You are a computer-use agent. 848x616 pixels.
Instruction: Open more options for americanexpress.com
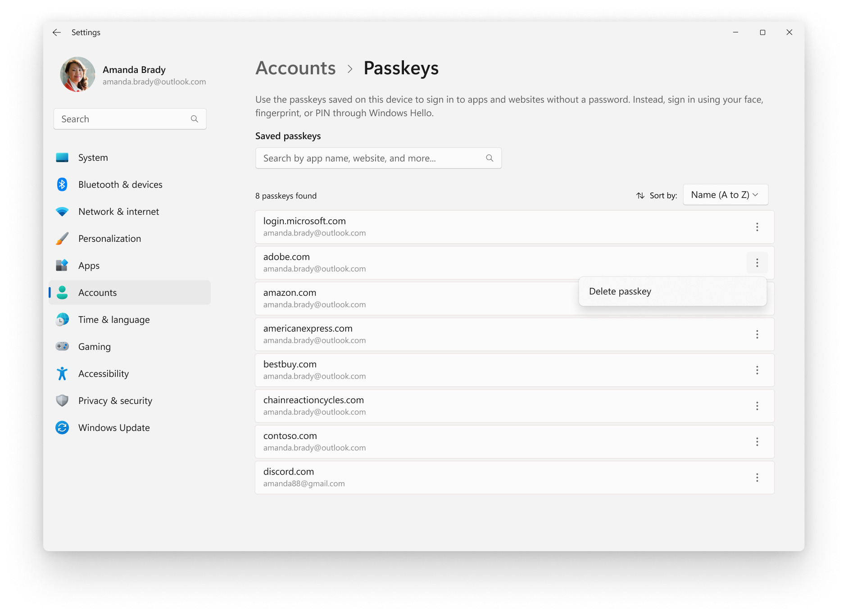point(757,334)
